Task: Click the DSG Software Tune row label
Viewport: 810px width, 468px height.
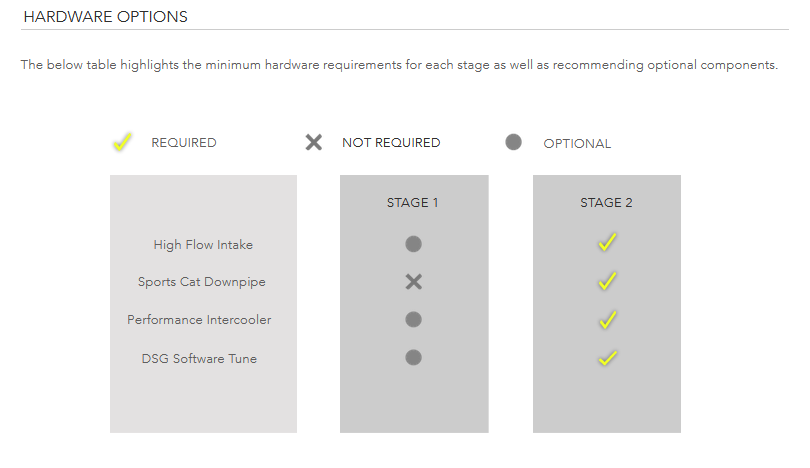Action: click(199, 358)
